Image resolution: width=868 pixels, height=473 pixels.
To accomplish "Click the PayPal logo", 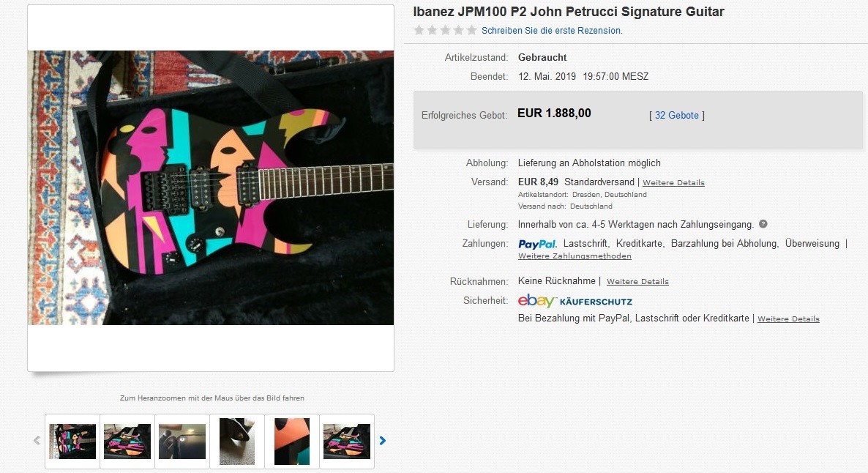I will [x=537, y=244].
